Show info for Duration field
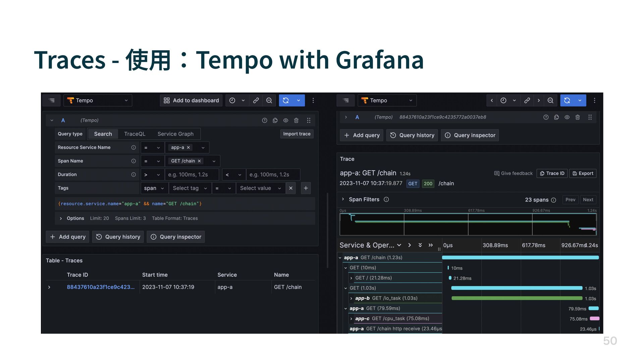The width and height of the screenshot is (644, 362). [133, 175]
